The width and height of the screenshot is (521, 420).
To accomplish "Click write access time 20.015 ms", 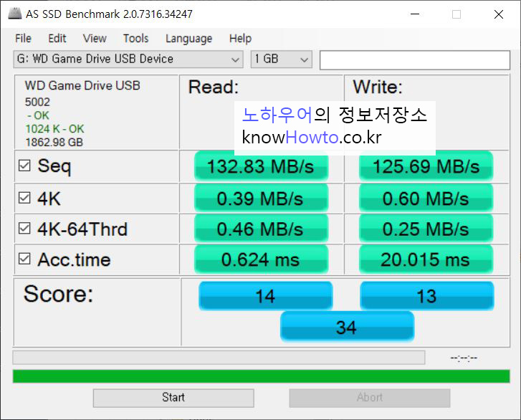I will click(426, 259).
